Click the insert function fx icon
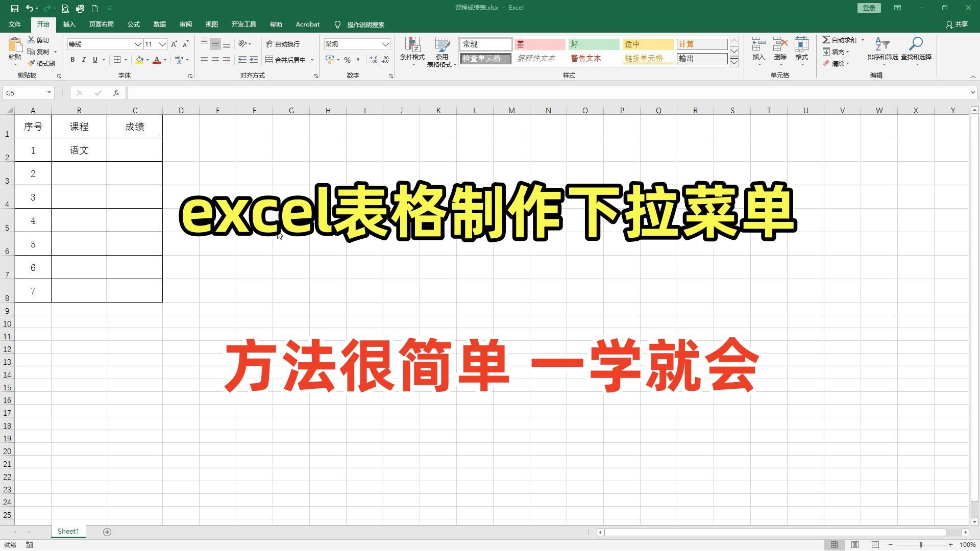This screenshot has height=551, width=980. 116,93
